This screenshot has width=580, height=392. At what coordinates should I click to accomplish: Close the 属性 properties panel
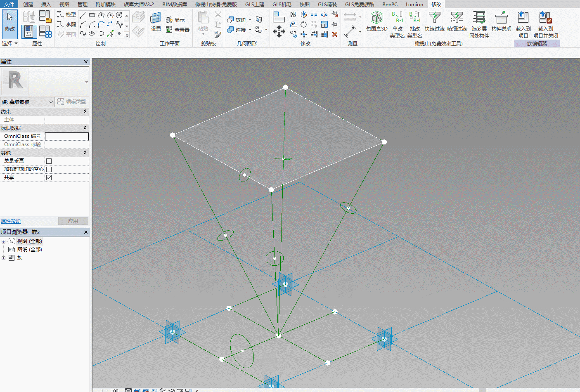[x=86, y=61]
